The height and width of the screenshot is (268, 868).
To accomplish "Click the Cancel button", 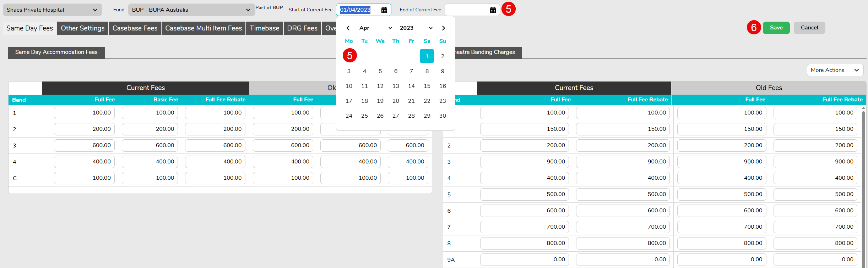I will coord(809,28).
